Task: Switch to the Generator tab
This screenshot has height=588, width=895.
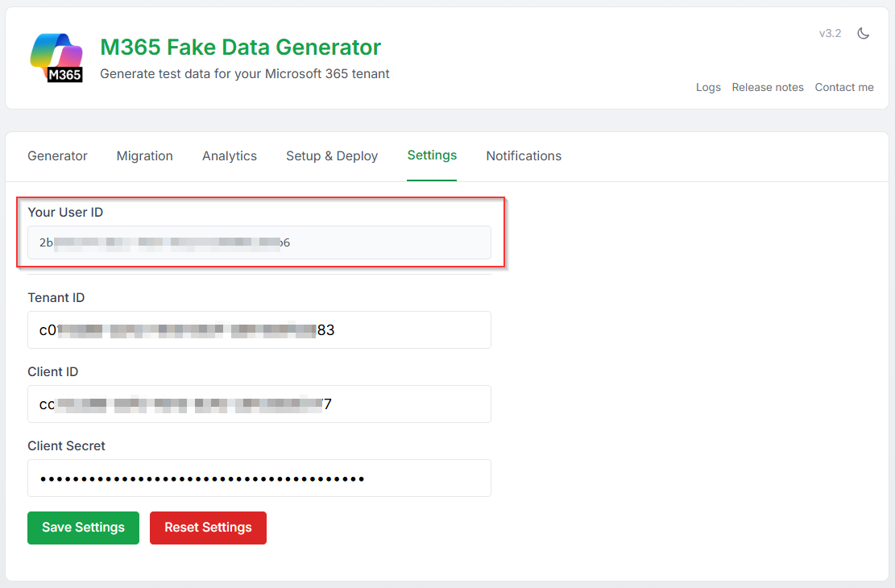Action: point(57,156)
